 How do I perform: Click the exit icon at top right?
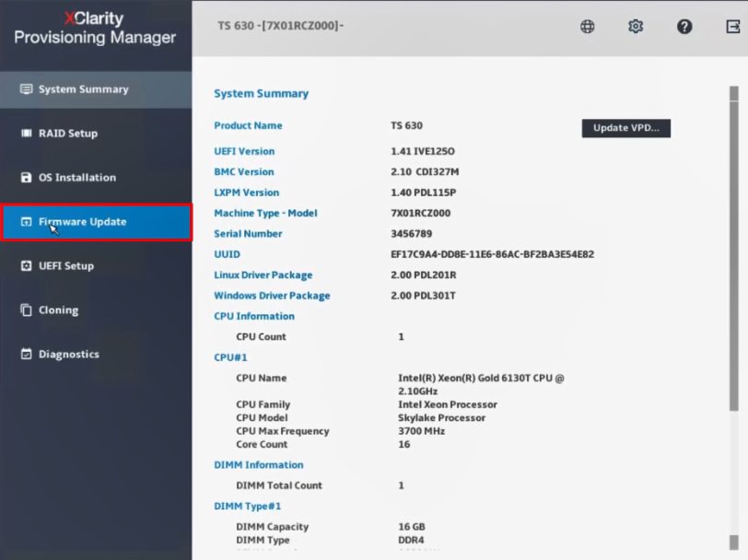click(x=732, y=27)
